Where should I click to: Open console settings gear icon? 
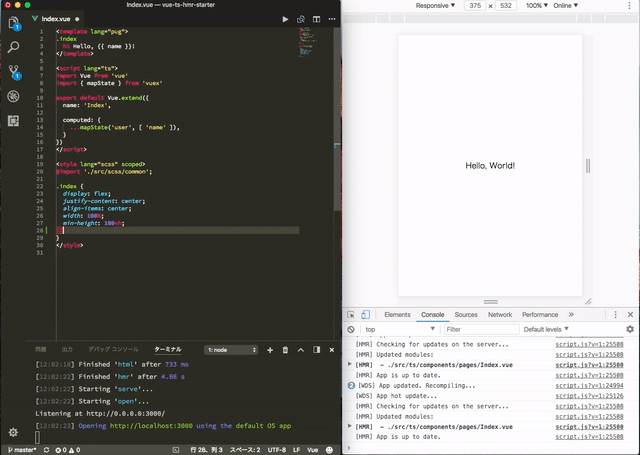[630, 329]
